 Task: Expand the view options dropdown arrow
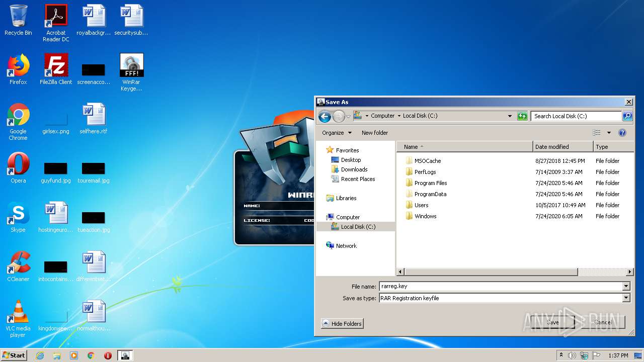[609, 133]
